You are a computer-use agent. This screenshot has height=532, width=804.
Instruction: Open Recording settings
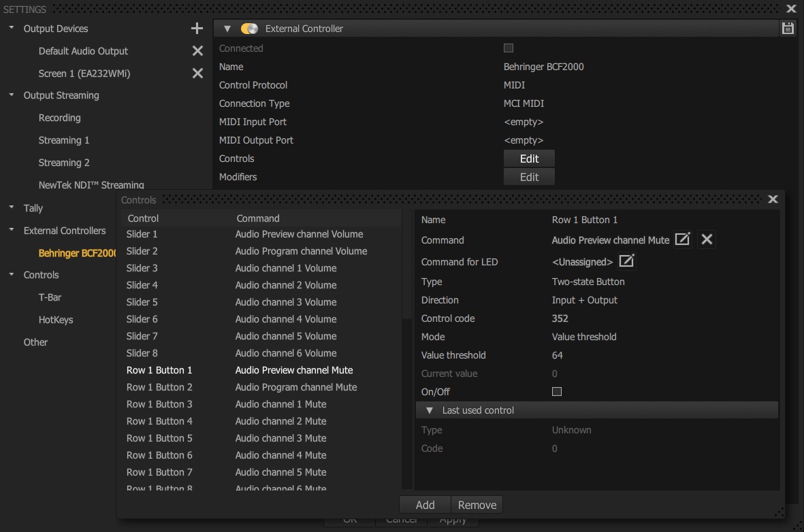pyautogui.click(x=59, y=118)
